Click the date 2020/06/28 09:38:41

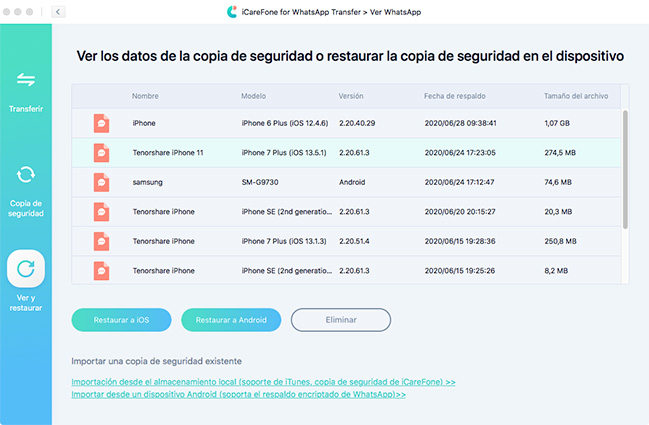pyautogui.click(x=460, y=123)
